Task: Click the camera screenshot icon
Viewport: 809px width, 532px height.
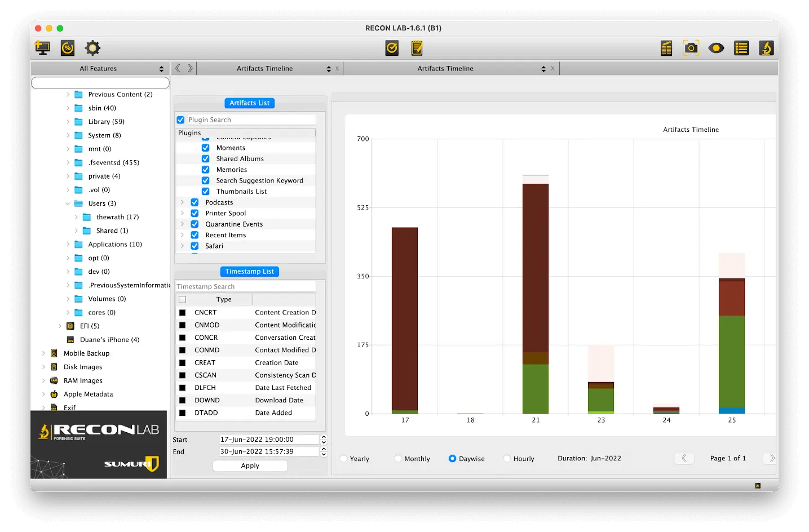Action: [691, 48]
